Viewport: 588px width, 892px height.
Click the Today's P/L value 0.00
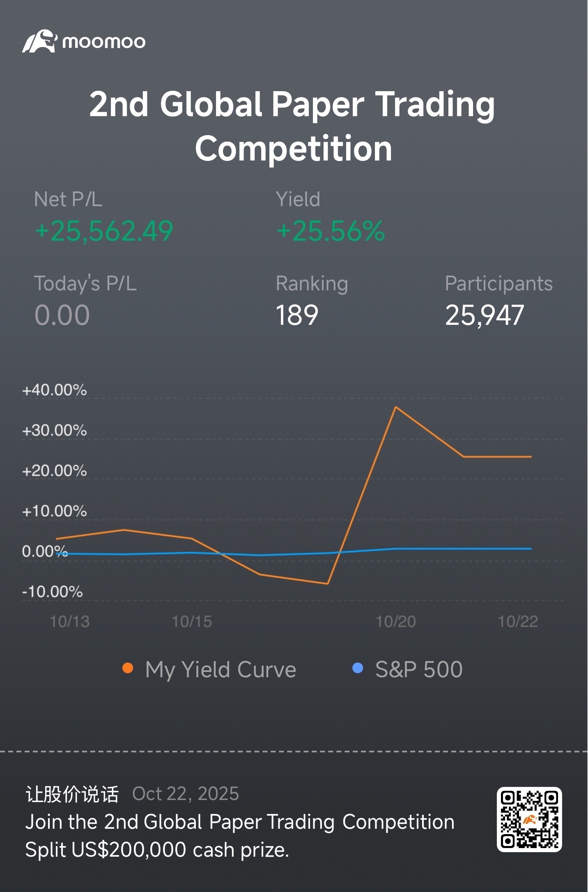[x=62, y=315]
